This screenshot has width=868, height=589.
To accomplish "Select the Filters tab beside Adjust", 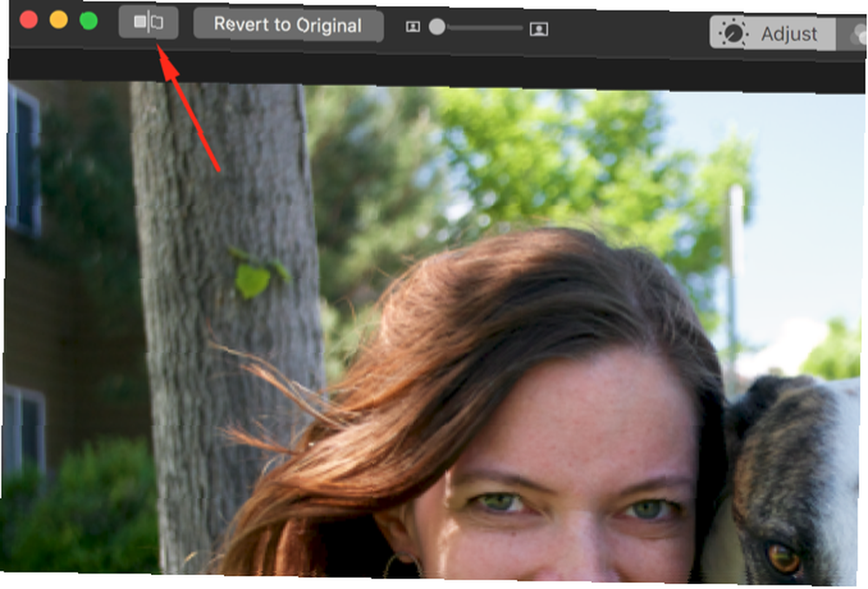I will coord(852,35).
